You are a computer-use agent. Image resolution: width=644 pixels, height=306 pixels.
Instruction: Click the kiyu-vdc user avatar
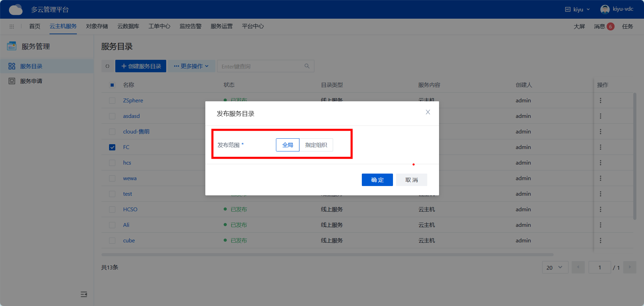click(605, 9)
